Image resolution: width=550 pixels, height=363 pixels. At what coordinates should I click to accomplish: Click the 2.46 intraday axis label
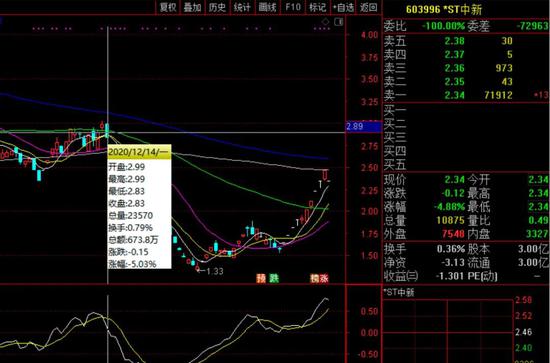tap(523, 332)
